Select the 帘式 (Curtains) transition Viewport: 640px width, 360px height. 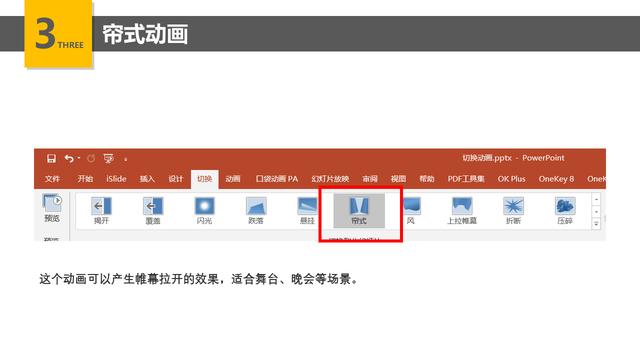tap(359, 211)
